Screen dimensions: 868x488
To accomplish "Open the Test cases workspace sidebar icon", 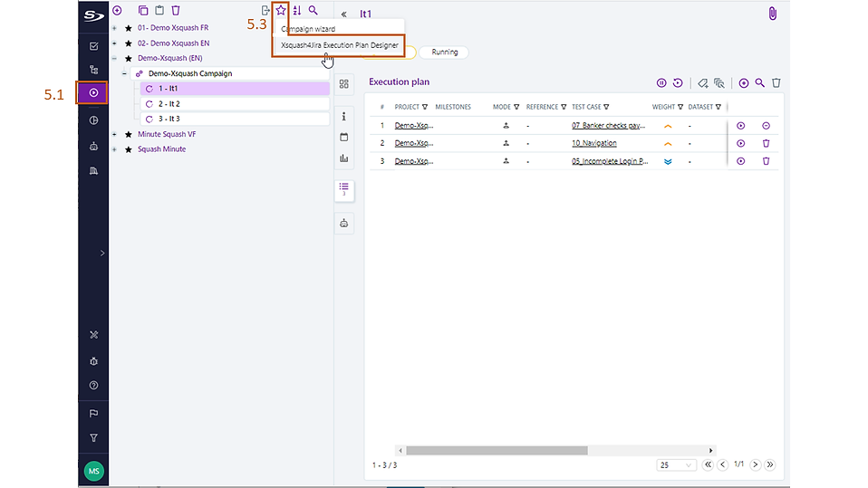I will click(93, 46).
